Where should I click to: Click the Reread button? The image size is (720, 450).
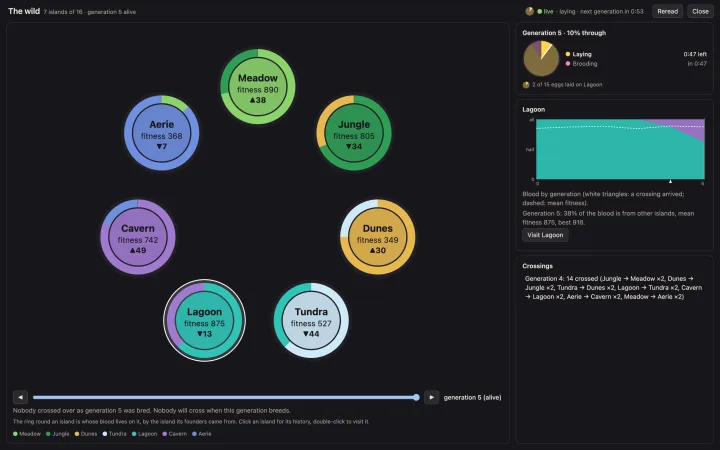coord(667,11)
